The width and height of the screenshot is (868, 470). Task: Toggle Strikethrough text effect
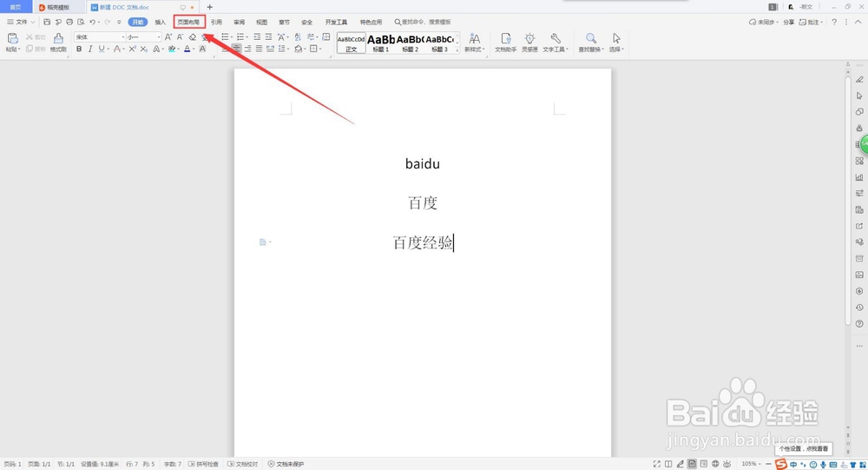[x=117, y=49]
